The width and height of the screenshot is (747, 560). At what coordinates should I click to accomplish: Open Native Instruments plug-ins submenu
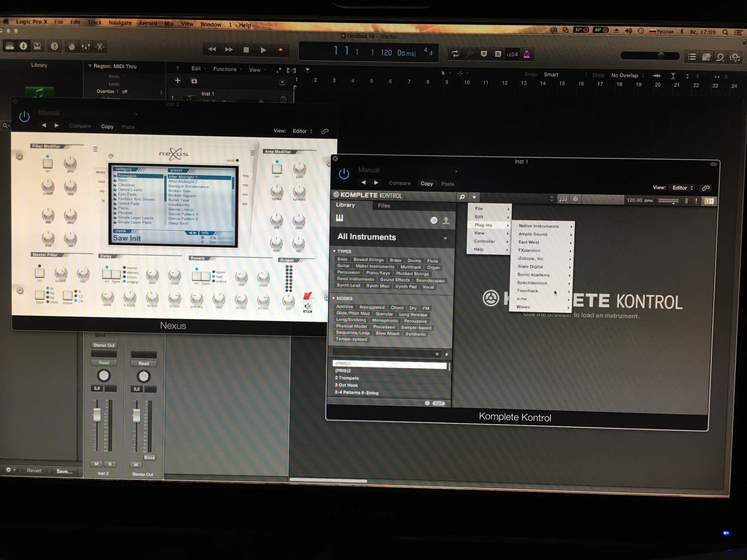pos(539,226)
